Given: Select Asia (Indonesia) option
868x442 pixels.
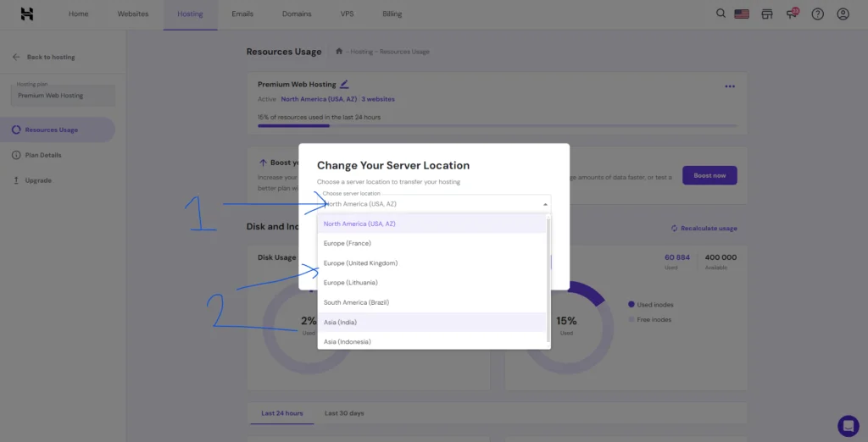Looking at the screenshot, I should point(431,340).
